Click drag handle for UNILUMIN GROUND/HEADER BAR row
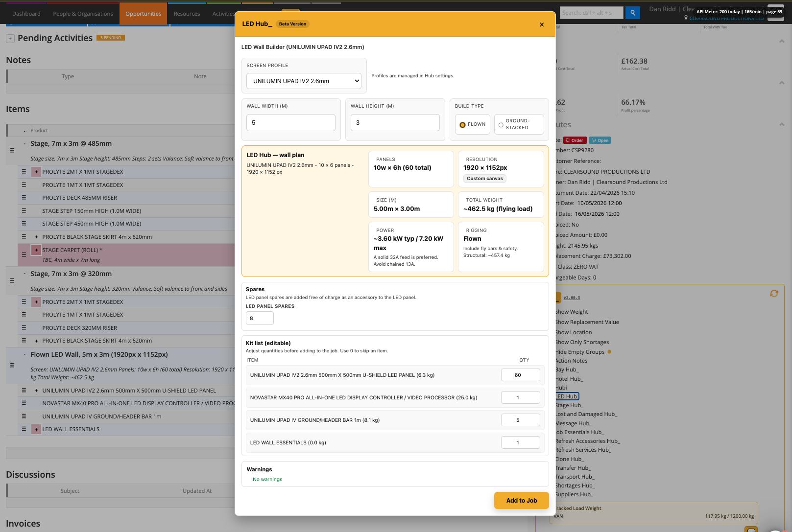The image size is (792, 532). click(24, 416)
